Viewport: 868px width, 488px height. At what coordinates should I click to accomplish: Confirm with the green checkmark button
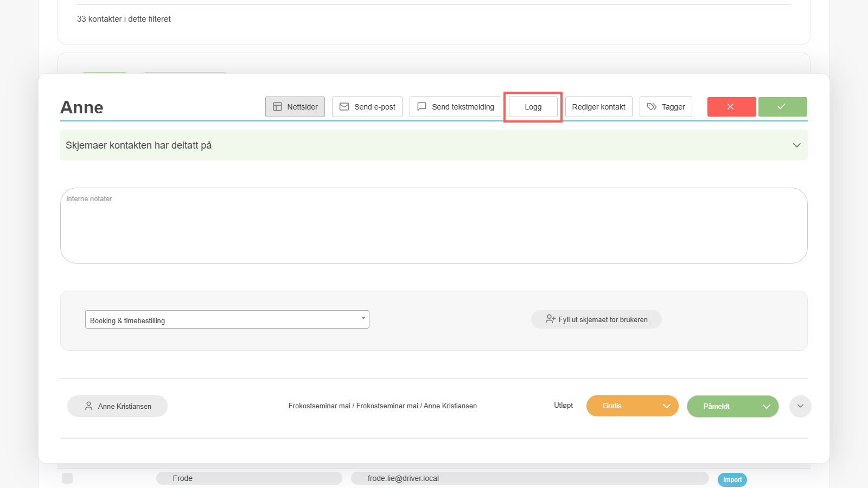pyautogui.click(x=782, y=107)
